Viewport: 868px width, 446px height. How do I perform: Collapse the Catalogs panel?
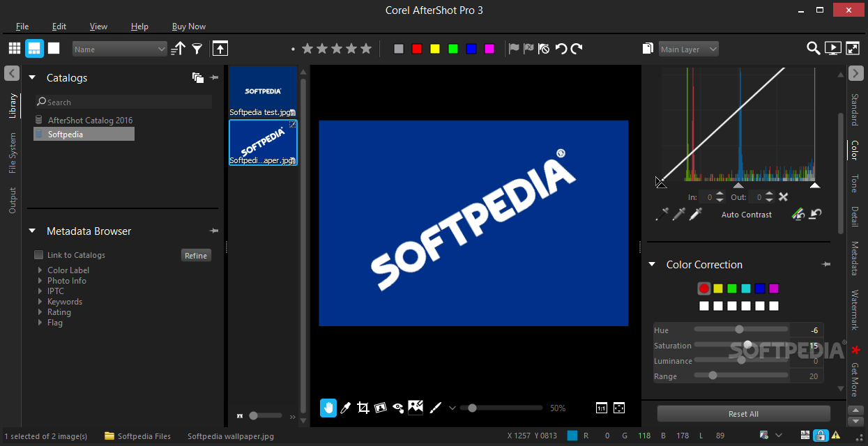point(32,78)
